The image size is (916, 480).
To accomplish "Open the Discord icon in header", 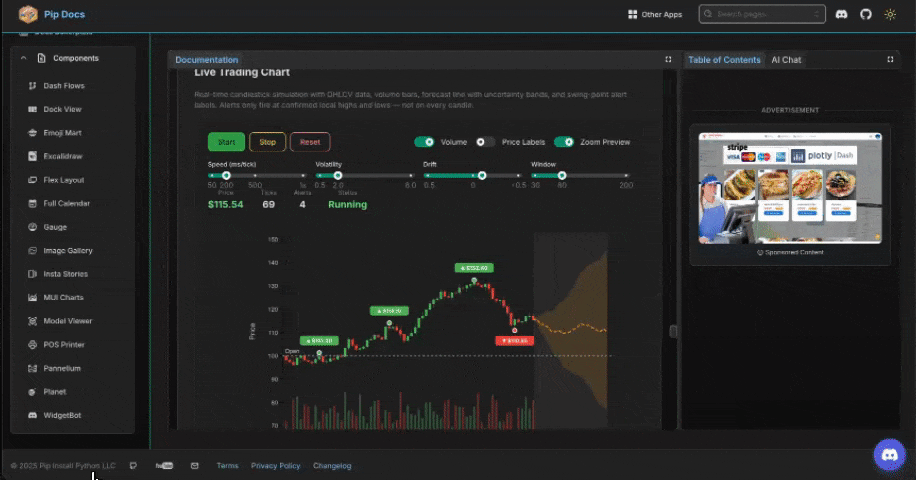I will click(841, 14).
